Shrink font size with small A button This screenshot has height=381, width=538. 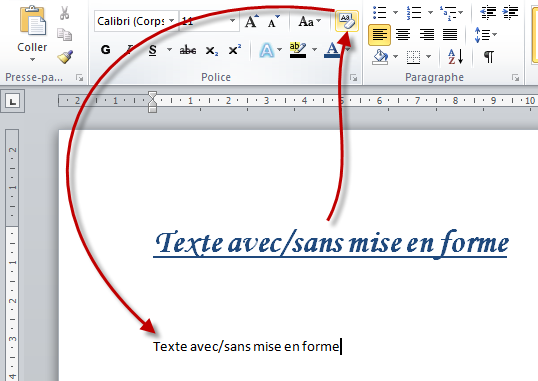[273, 21]
